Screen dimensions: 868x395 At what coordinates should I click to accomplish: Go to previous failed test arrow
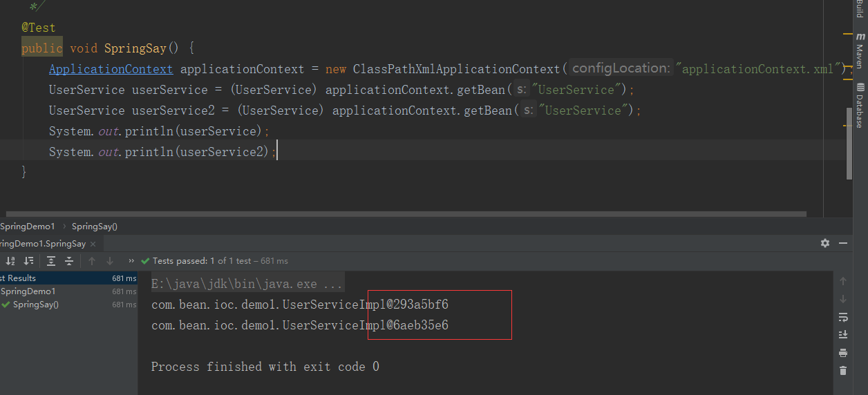[x=92, y=261]
